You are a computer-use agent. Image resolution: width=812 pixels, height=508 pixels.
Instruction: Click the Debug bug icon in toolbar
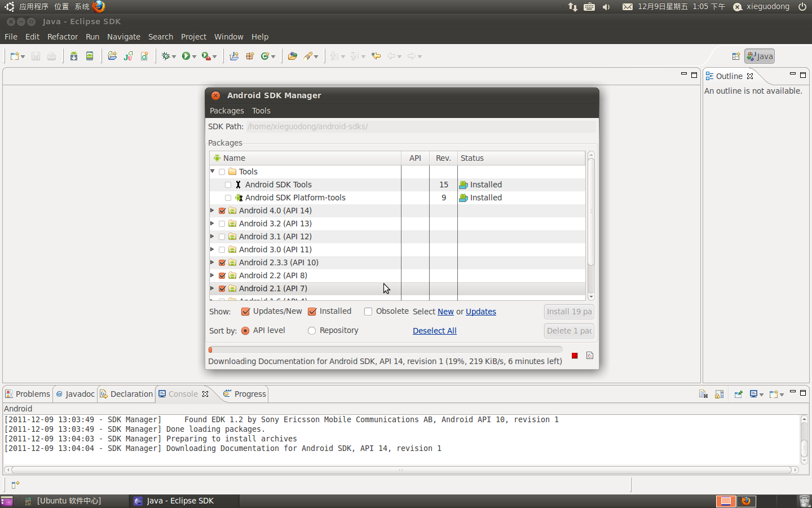(166, 56)
